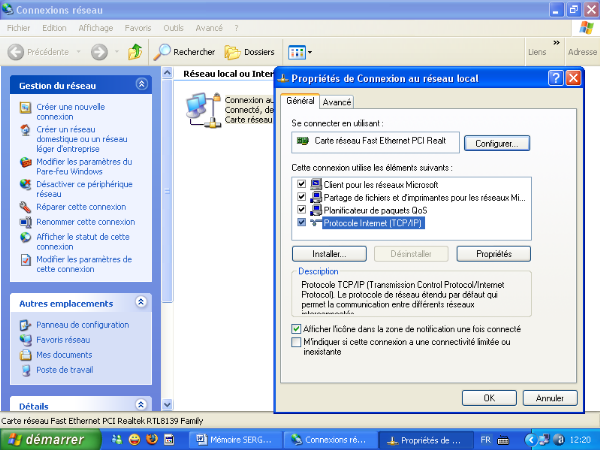
Task: Click the network card adapter icon
Action: click(303, 141)
